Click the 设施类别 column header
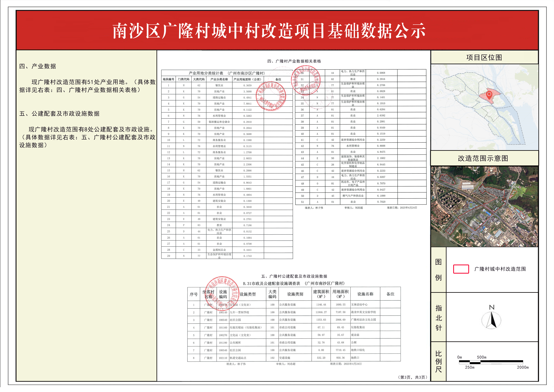The width and height of the screenshot is (554, 392). pyautogui.click(x=295, y=294)
